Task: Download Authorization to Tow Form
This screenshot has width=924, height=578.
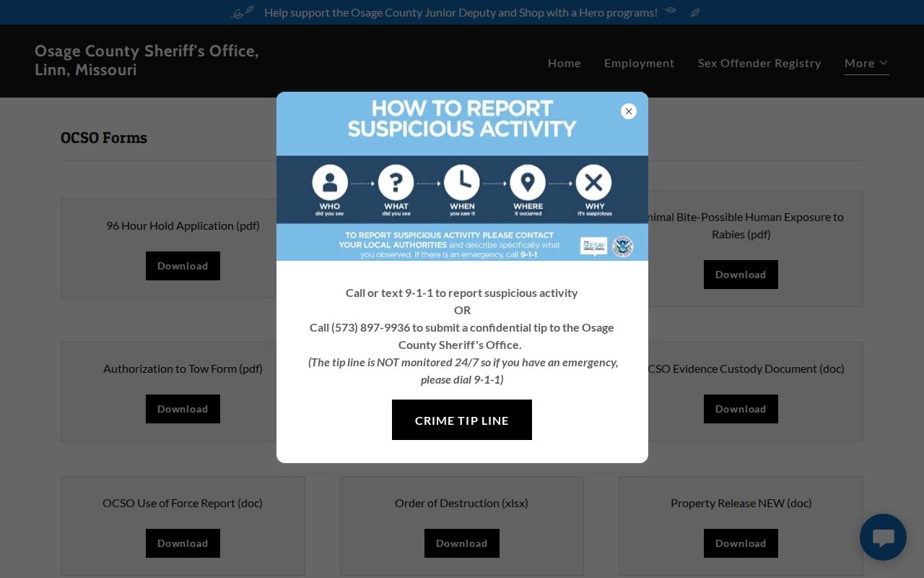Action: coord(183,409)
